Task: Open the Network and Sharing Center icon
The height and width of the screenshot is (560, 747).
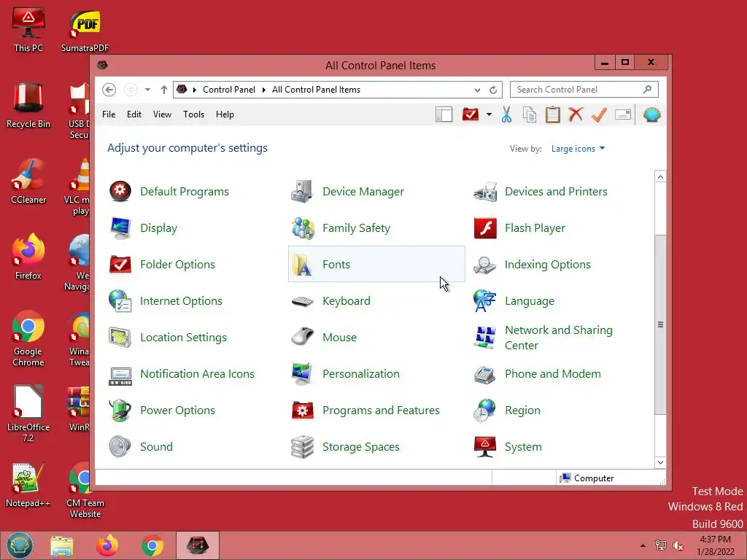Action: pos(485,338)
